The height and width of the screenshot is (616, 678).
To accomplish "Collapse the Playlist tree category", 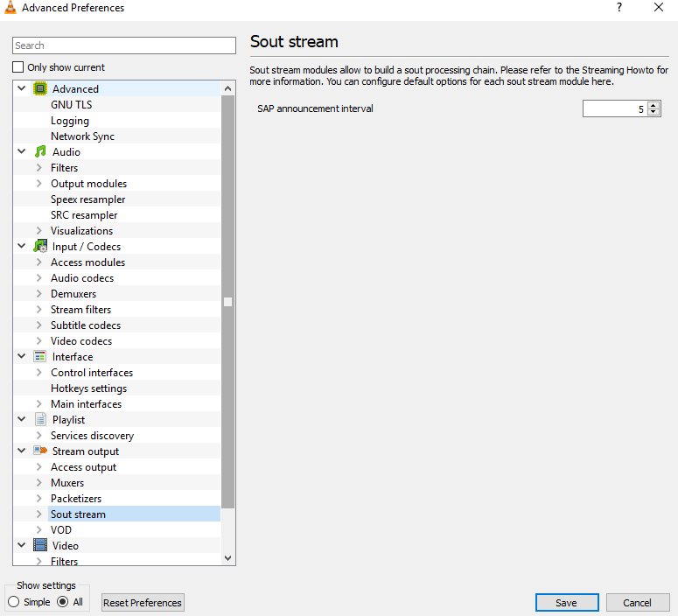I will click(22, 419).
